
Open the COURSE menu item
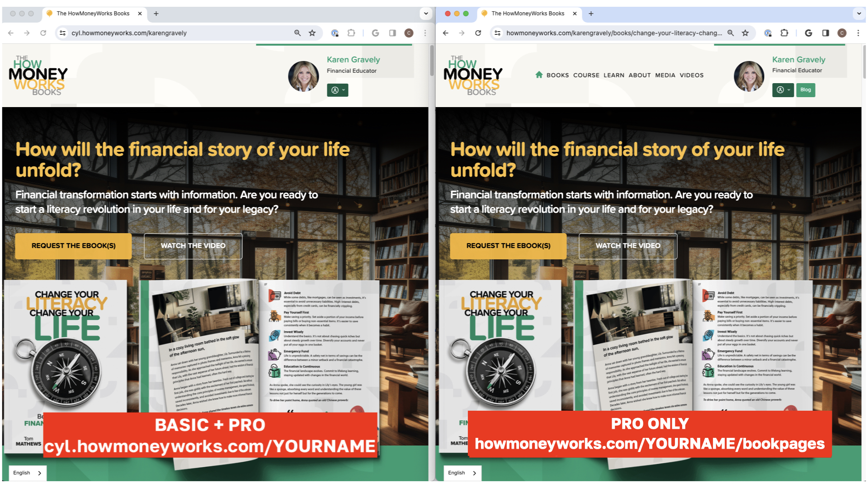click(x=586, y=75)
